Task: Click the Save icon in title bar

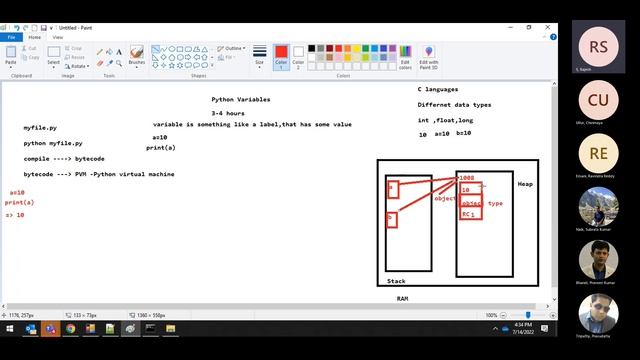Action: [x=44, y=28]
